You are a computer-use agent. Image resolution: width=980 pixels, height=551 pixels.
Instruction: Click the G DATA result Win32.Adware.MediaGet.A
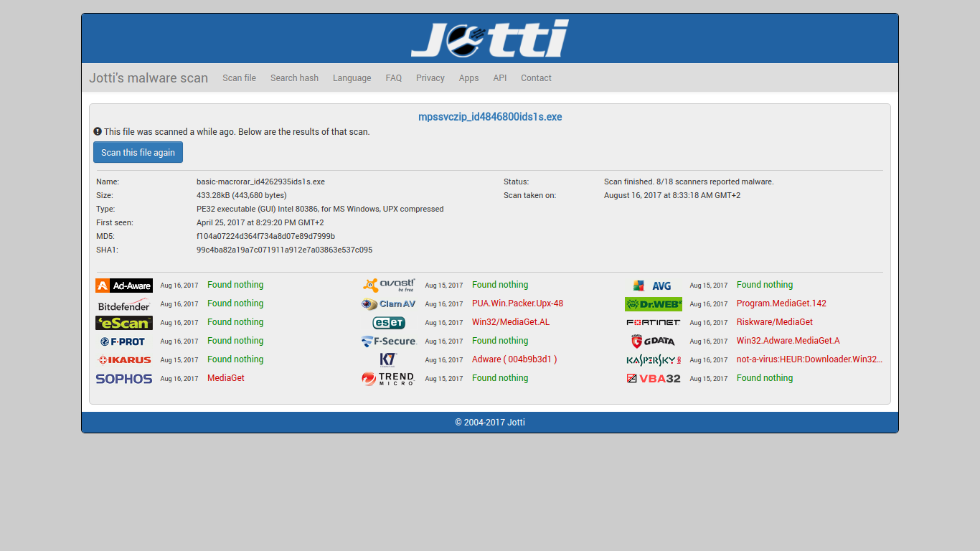[x=788, y=341]
